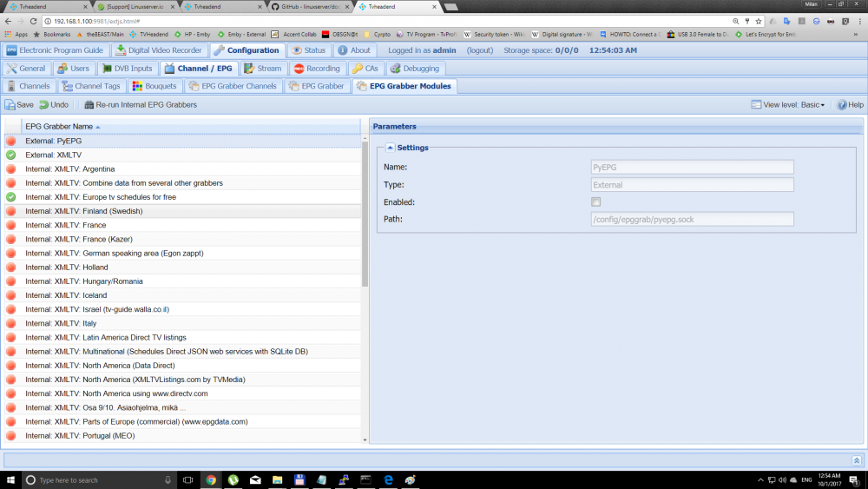This screenshot has width=868, height=489.
Task: Select Combine data from several other grabbers row
Action: (182, 182)
